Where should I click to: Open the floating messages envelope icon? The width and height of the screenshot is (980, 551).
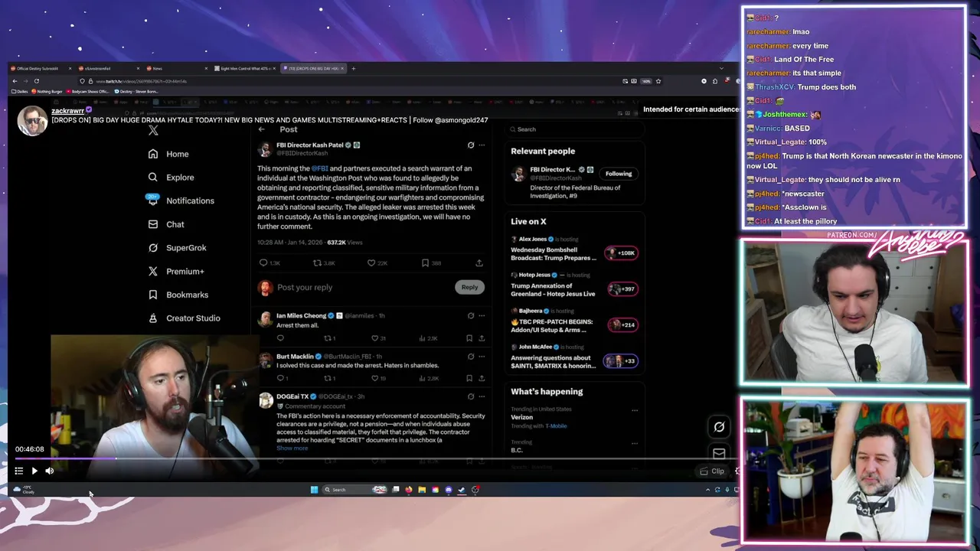coord(719,454)
